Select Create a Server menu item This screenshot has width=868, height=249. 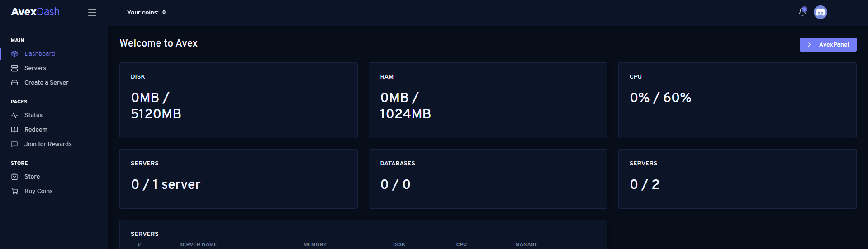pyautogui.click(x=46, y=83)
